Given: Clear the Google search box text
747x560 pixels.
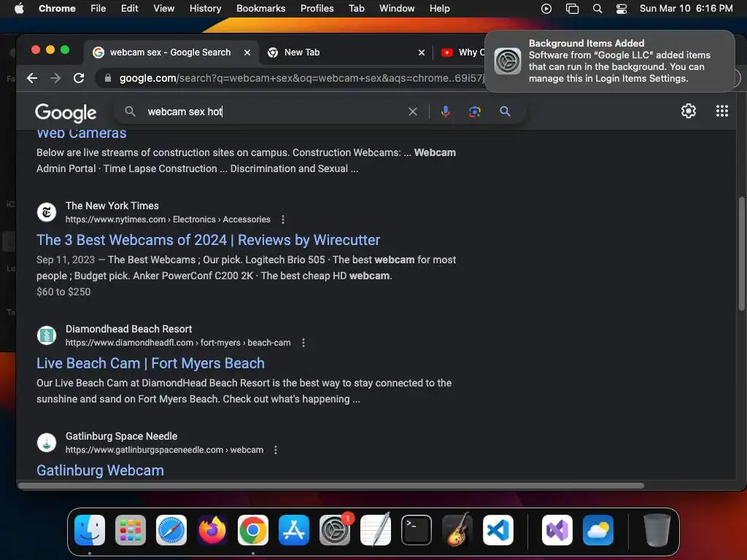Looking at the screenshot, I should (413, 112).
